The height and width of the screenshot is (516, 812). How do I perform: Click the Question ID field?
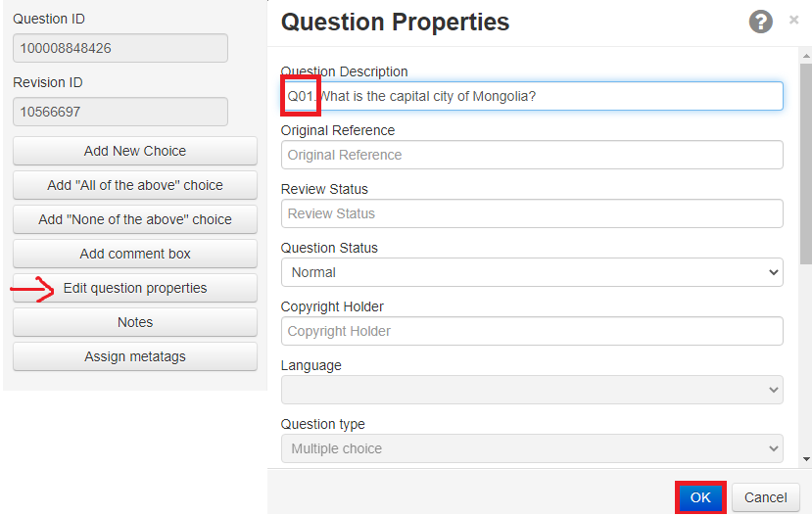(x=120, y=48)
